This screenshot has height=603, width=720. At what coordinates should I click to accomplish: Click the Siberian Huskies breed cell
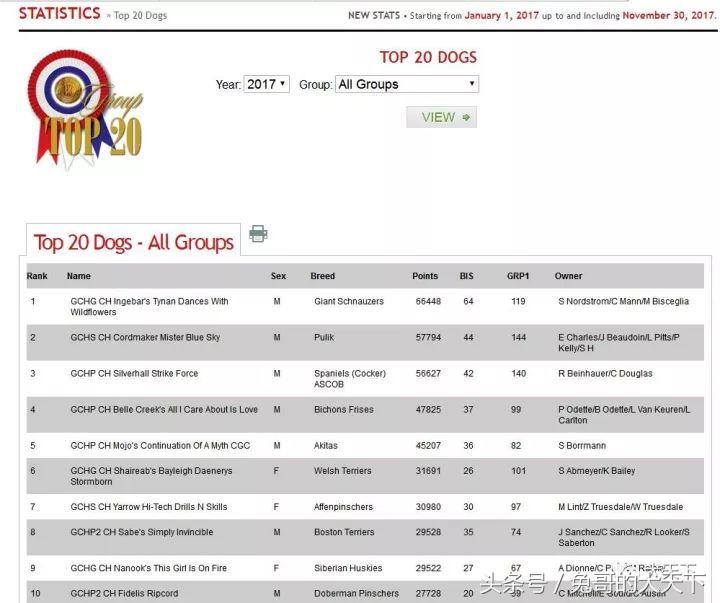pyautogui.click(x=348, y=568)
